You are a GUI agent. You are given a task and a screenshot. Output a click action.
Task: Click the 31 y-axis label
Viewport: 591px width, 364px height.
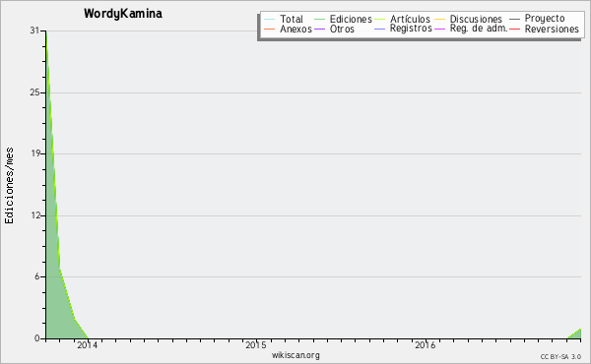tap(34, 30)
